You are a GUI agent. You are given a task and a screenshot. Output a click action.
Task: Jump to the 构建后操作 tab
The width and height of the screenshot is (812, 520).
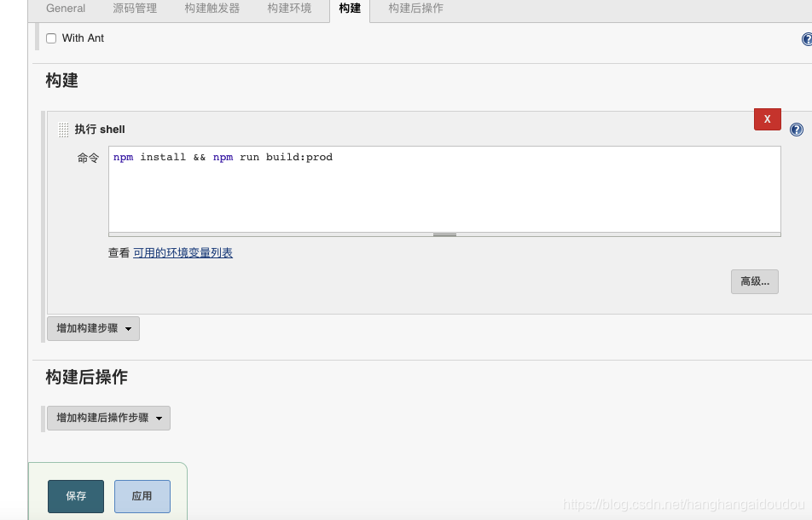[416, 9]
